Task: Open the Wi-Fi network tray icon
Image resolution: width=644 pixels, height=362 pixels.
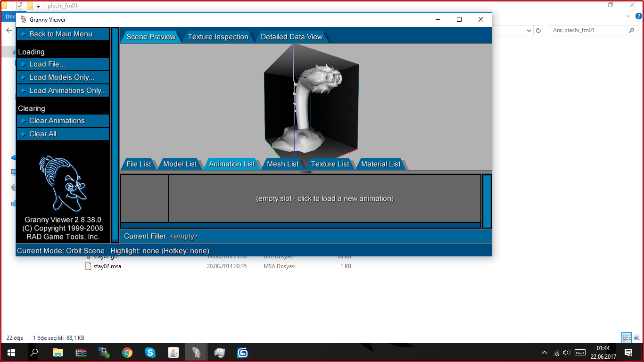Action: 556,353
